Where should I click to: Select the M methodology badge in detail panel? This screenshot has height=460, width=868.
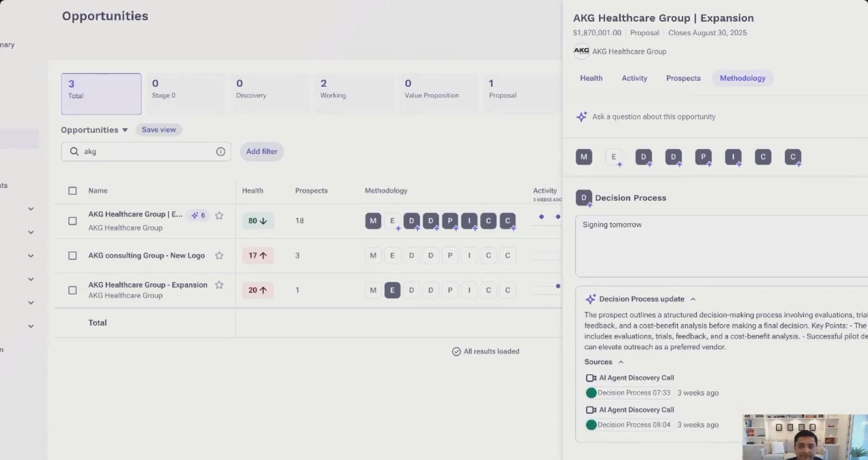pyautogui.click(x=583, y=157)
